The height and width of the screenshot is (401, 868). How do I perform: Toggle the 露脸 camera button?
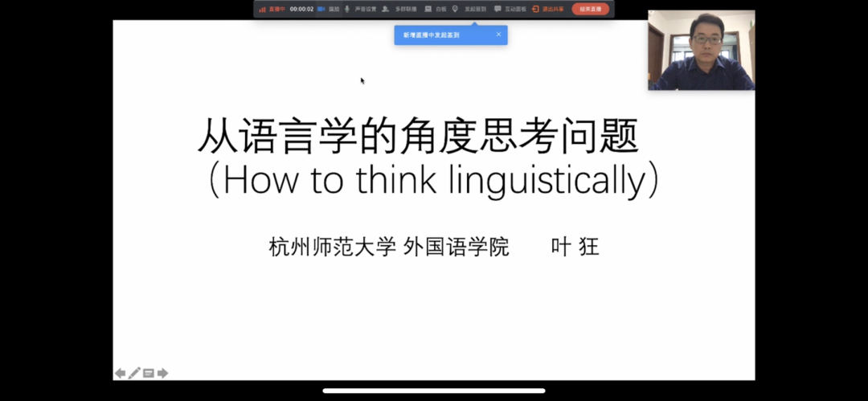[328, 9]
